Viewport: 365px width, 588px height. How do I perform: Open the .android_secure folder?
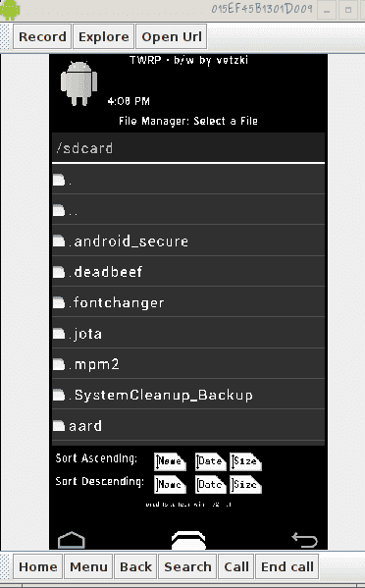click(188, 241)
